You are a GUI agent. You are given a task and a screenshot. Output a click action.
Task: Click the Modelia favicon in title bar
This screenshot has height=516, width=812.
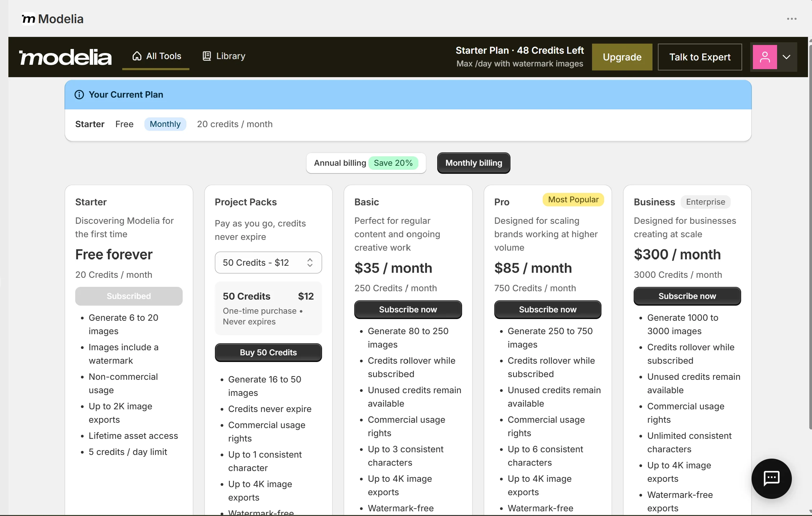coord(28,19)
